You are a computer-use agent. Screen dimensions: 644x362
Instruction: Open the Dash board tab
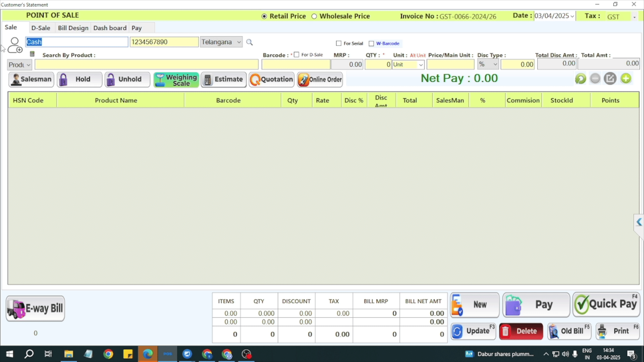click(110, 28)
